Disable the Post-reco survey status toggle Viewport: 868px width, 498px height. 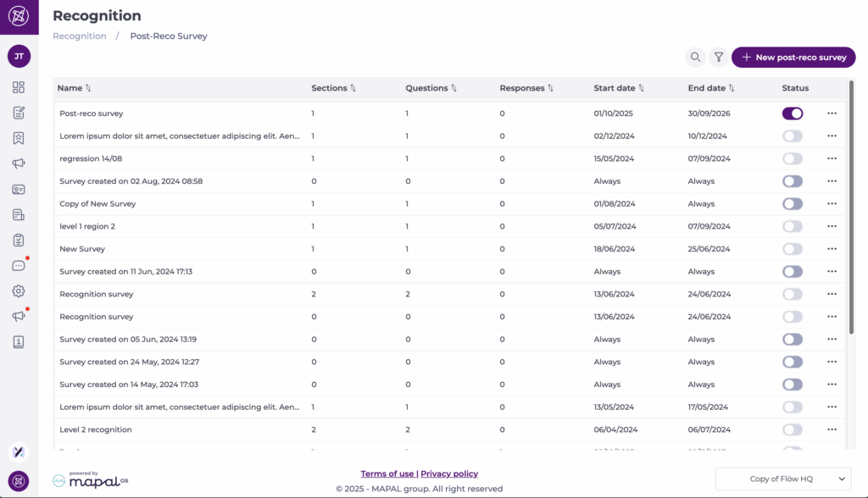pos(792,113)
